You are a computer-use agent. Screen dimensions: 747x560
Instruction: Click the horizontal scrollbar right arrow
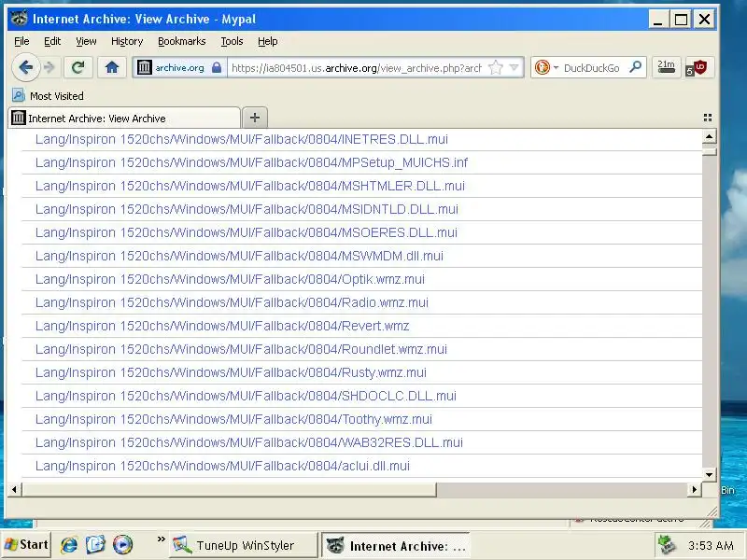694,489
